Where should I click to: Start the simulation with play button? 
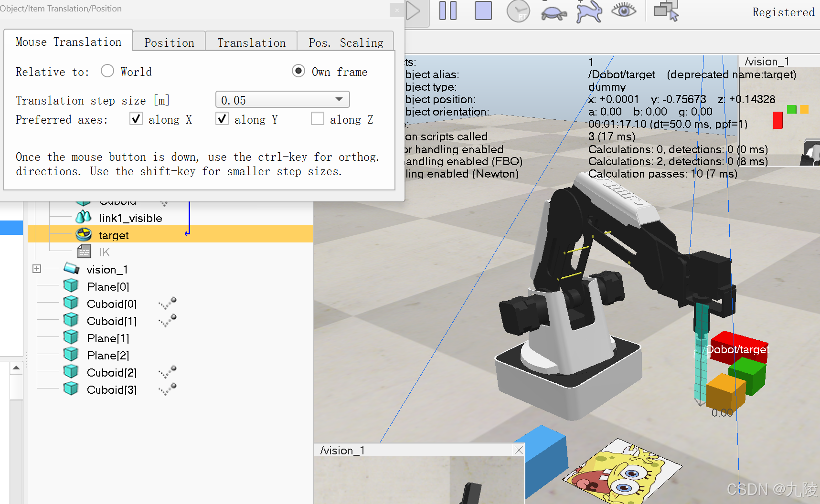pyautogui.click(x=414, y=11)
